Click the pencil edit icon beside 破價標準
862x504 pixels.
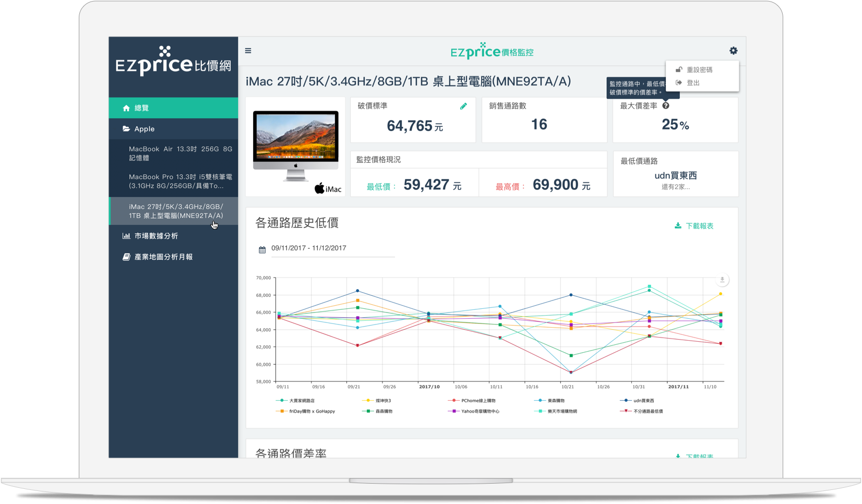point(463,106)
